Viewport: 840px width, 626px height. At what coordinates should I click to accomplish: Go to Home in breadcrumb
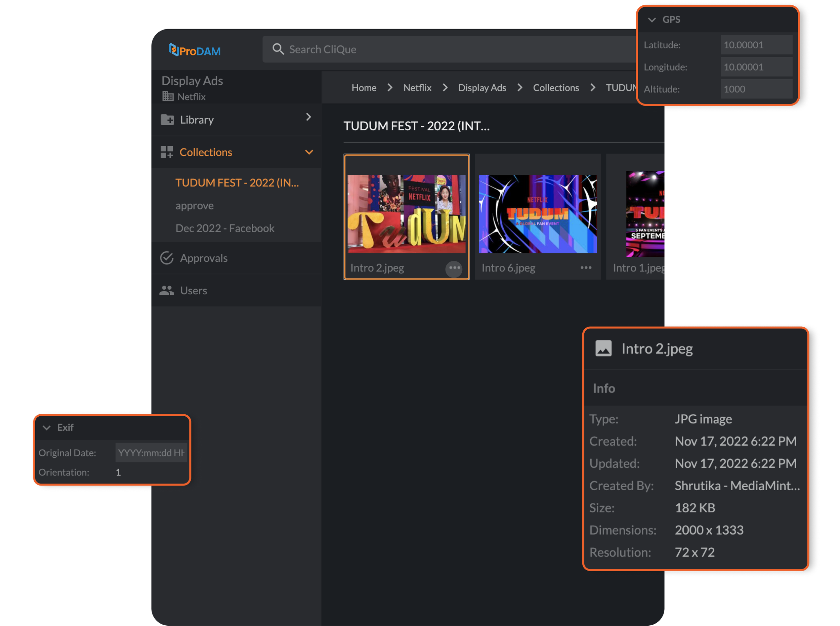pyautogui.click(x=364, y=88)
